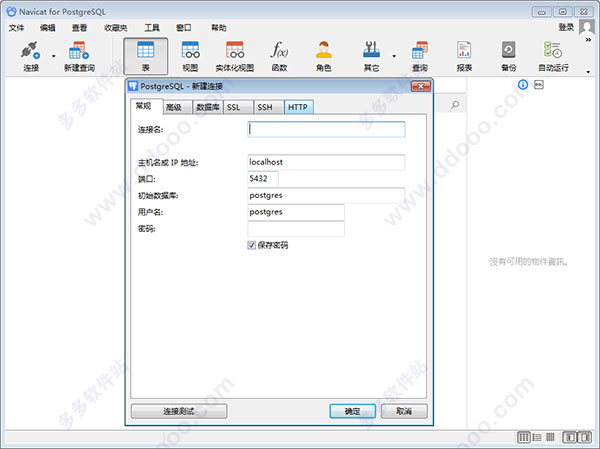
Task: Click the Backup (备份) toolbar icon
Action: [509, 50]
